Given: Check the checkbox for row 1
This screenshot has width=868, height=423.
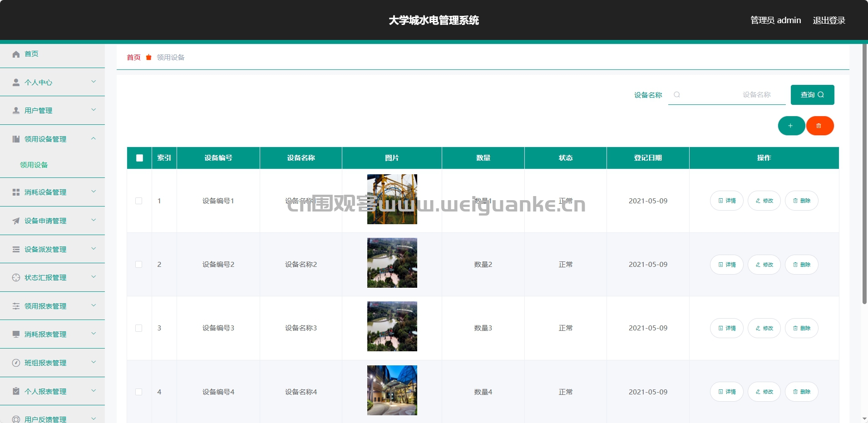Looking at the screenshot, I should point(139,201).
